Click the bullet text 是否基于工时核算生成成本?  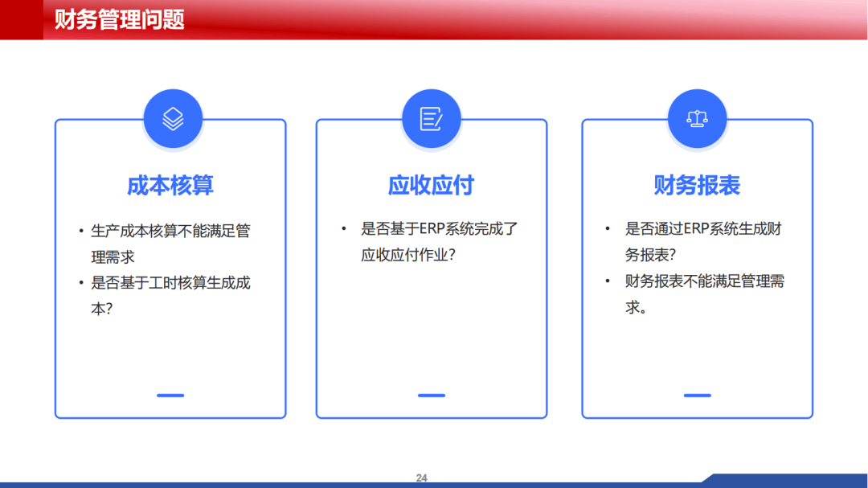tap(170, 295)
